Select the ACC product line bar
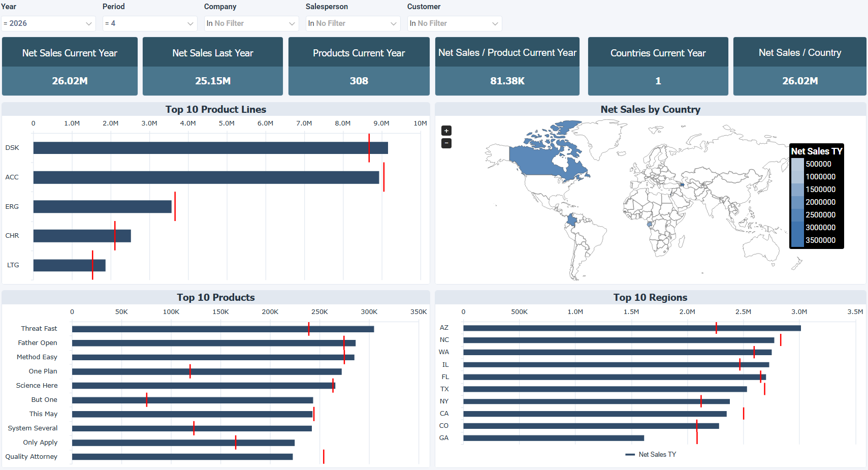Image resolution: width=868 pixels, height=470 pixels. (206, 177)
